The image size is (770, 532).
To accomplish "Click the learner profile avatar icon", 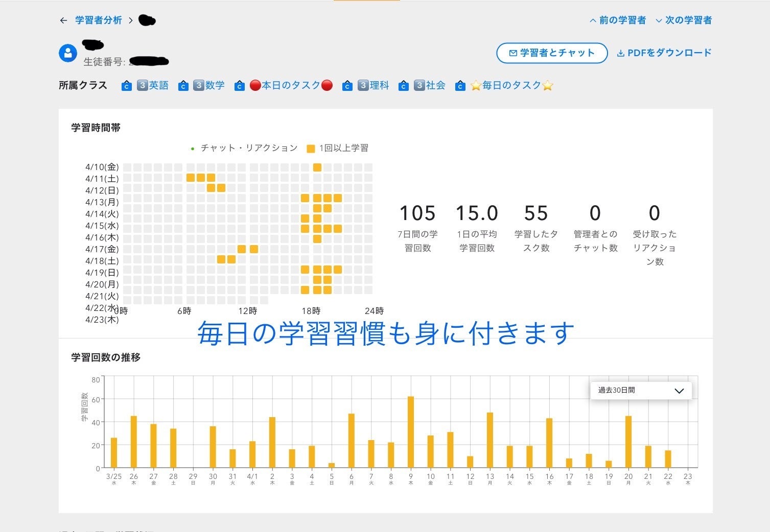I will click(x=68, y=53).
